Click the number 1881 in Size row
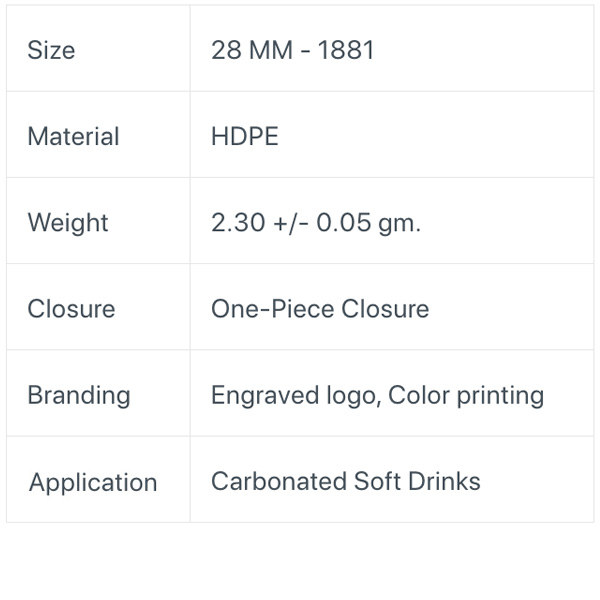 tap(346, 50)
